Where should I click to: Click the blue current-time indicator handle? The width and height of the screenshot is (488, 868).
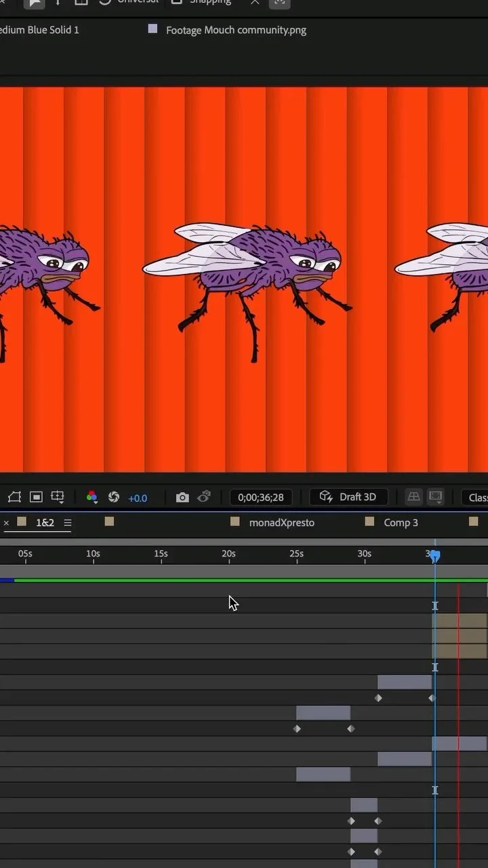[x=435, y=556]
